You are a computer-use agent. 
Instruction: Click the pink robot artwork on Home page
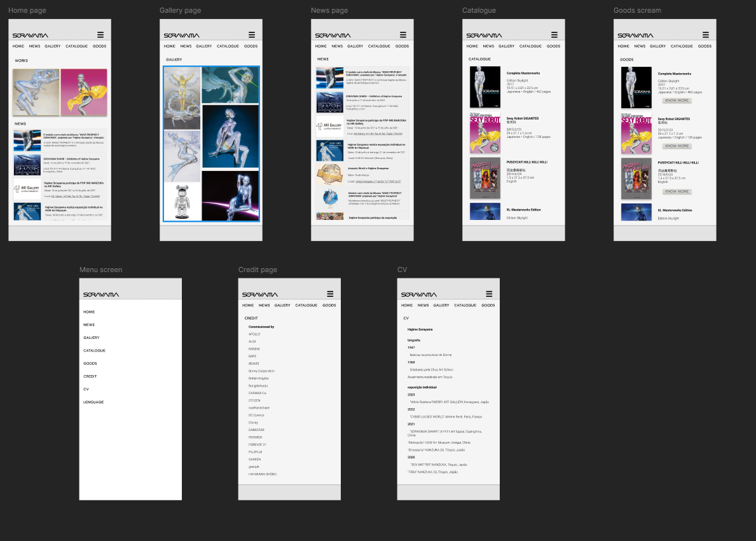(x=84, y=92)
